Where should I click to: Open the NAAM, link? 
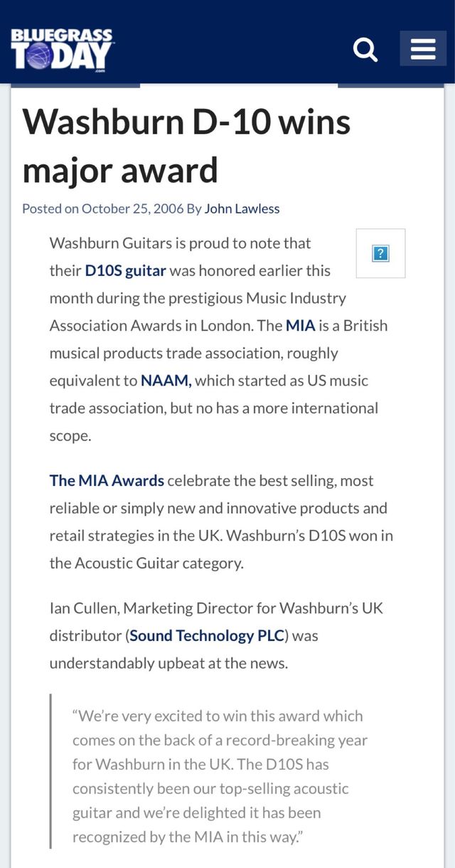pos(166,381)
